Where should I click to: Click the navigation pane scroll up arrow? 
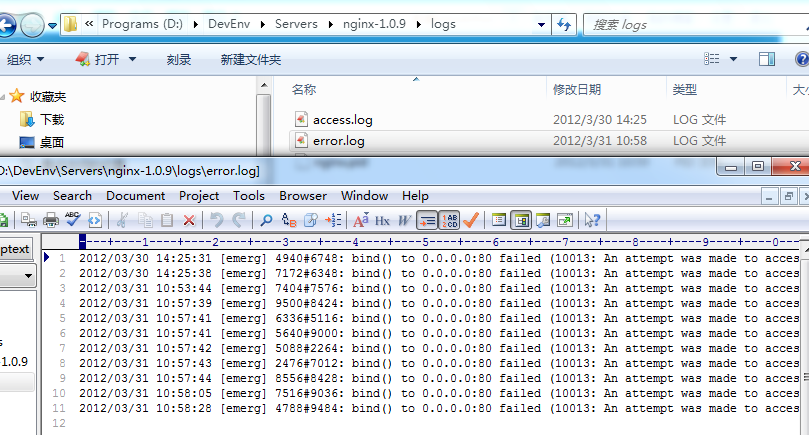click(264, 85)
